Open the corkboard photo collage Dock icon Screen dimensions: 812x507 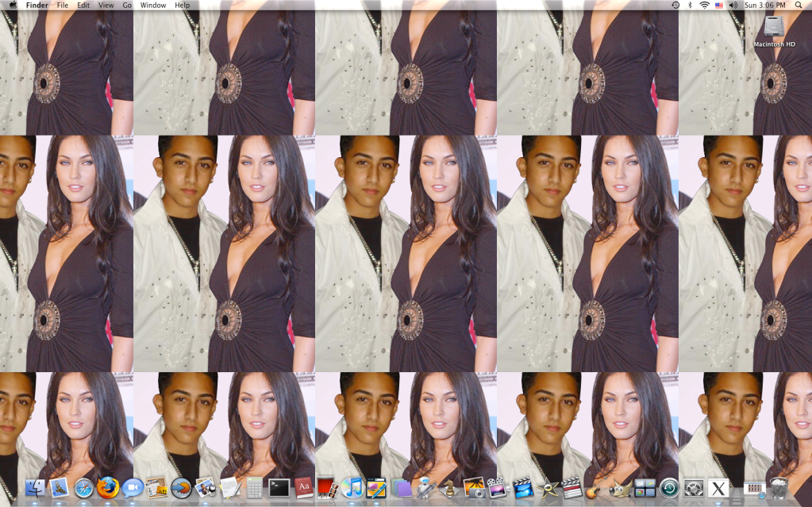(156, 488)
